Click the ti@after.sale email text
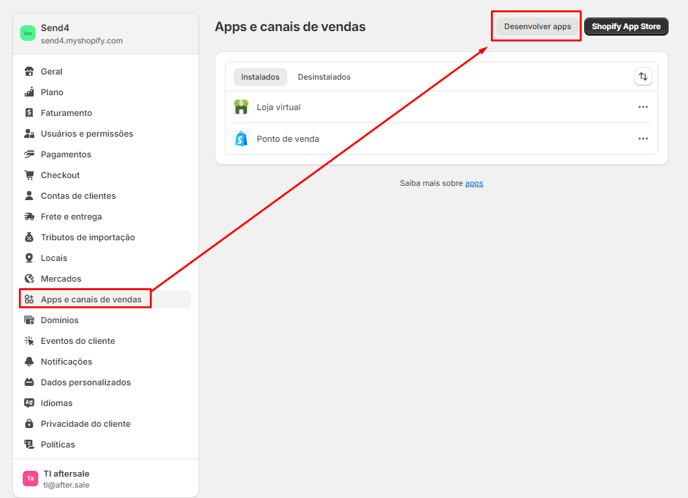 click(x=66, y=485)
